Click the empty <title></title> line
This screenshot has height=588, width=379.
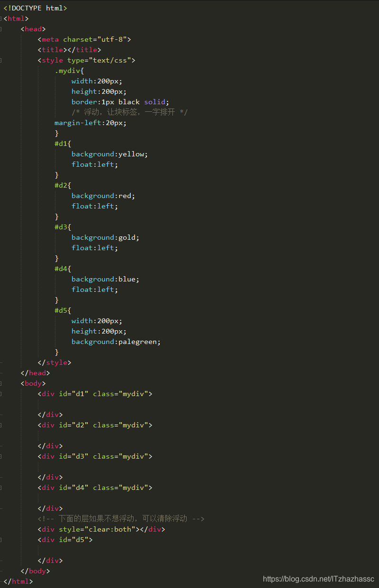pyautogui.click(x=69, y=50)
